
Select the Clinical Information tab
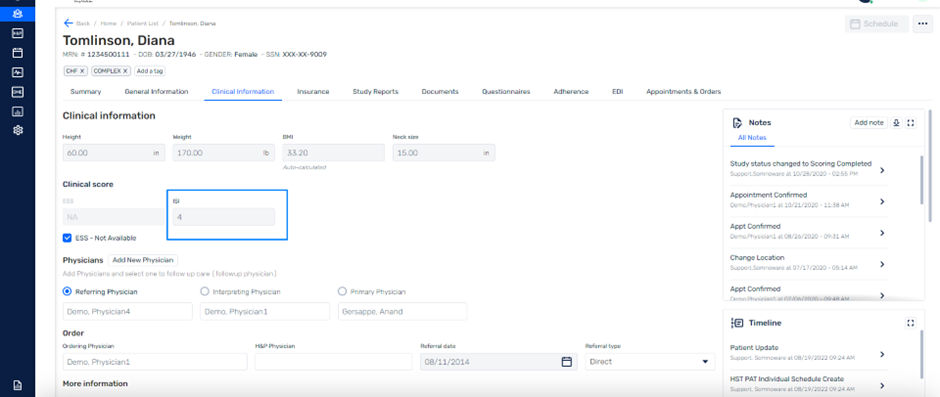coord(243,92)
